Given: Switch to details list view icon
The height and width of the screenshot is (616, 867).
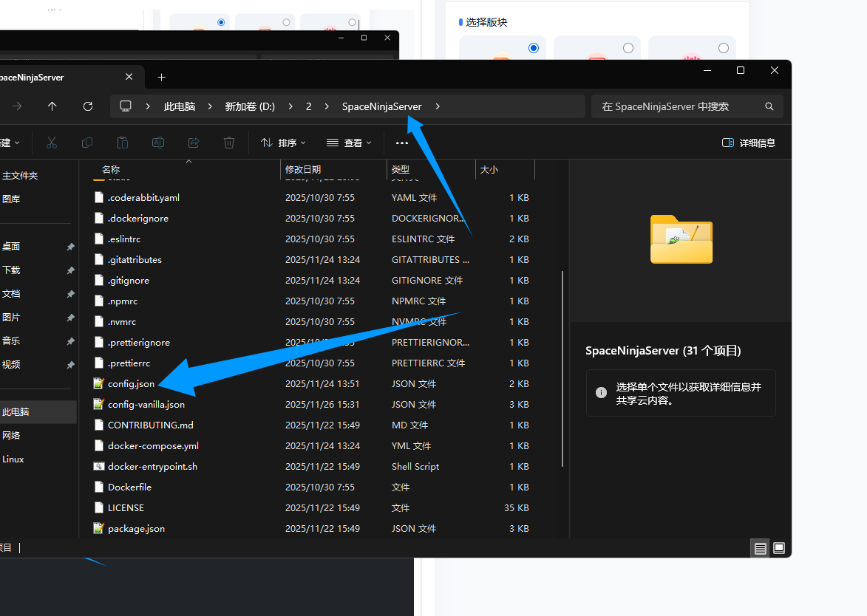Looking at the screenshot, I should point(759,548).
